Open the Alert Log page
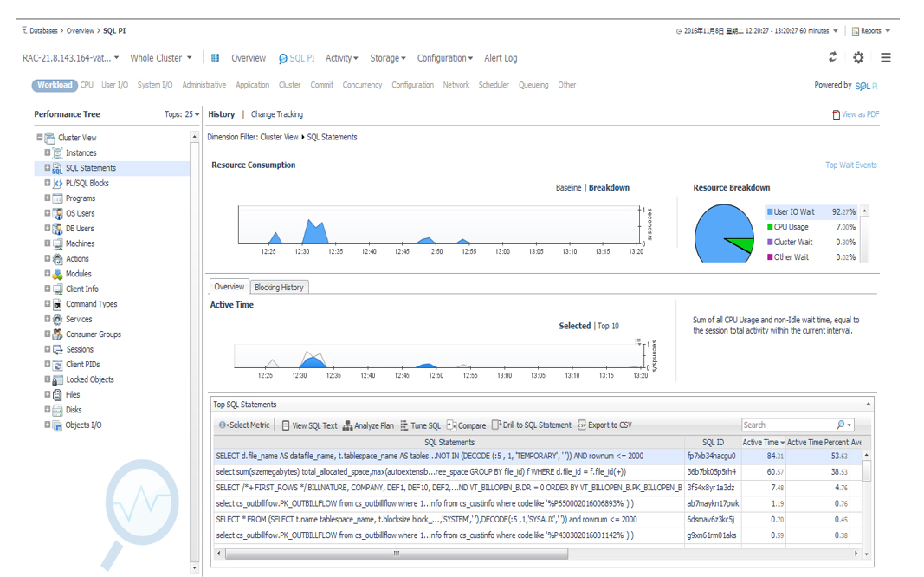Viewport: 924px width, 577px height. coord(501,58)
